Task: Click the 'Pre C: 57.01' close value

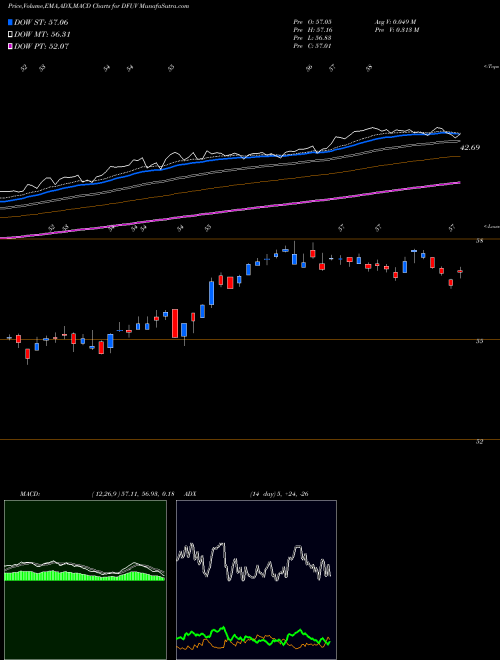Action: tap(312, 46)
